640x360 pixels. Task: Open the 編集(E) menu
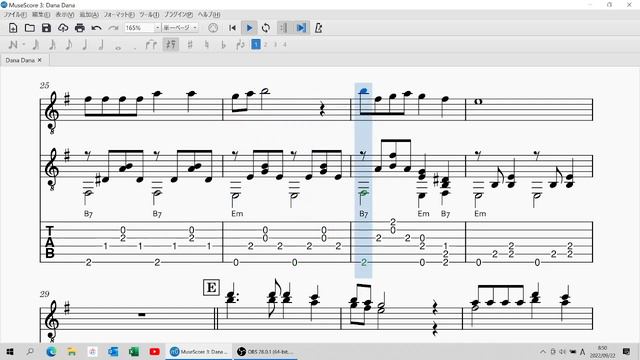coord(41,15)
